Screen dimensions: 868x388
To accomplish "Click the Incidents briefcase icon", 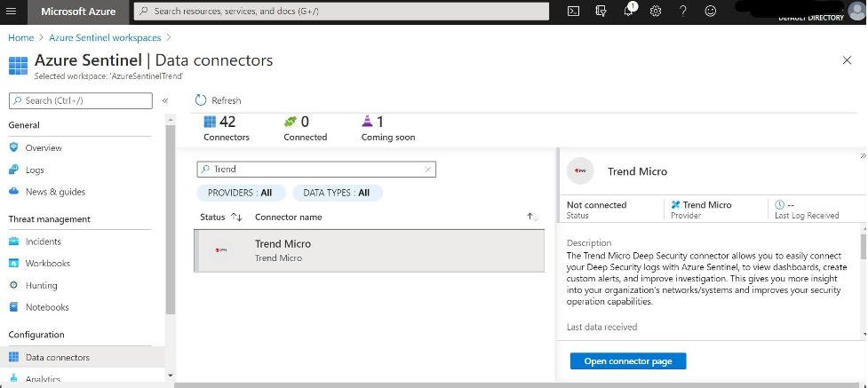I will coord(14,242).
